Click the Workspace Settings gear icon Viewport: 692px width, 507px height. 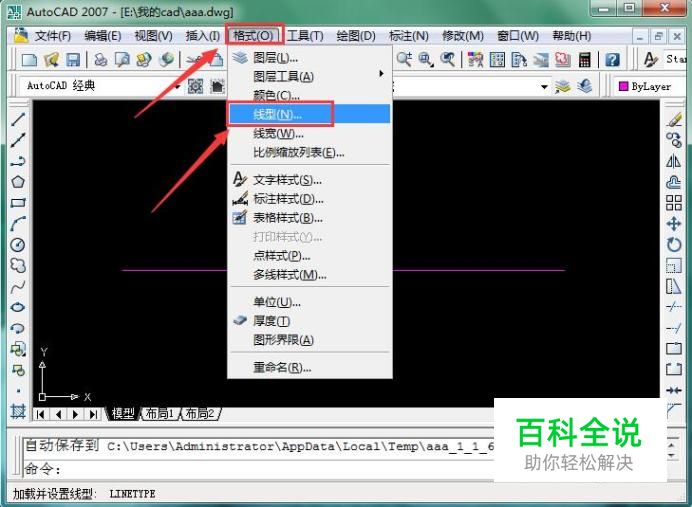(196, 86)
